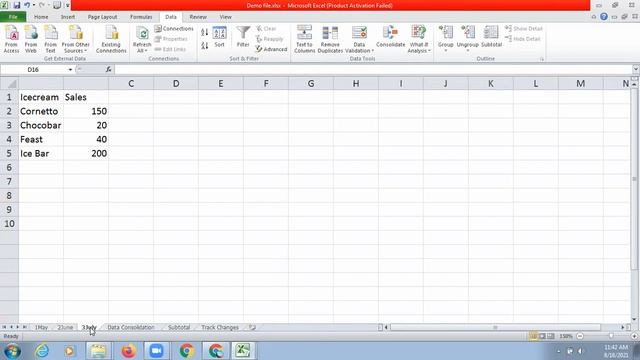Open Google Chrome from taskbar

tap(187, 351)
